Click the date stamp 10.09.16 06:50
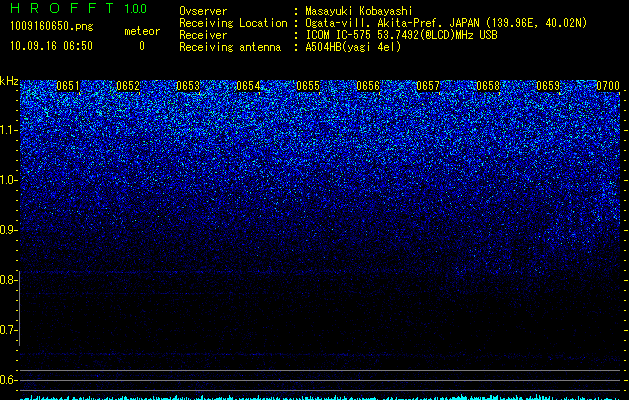Image resolution: width=629 pixels, height=400 pixels. (51, 46)
